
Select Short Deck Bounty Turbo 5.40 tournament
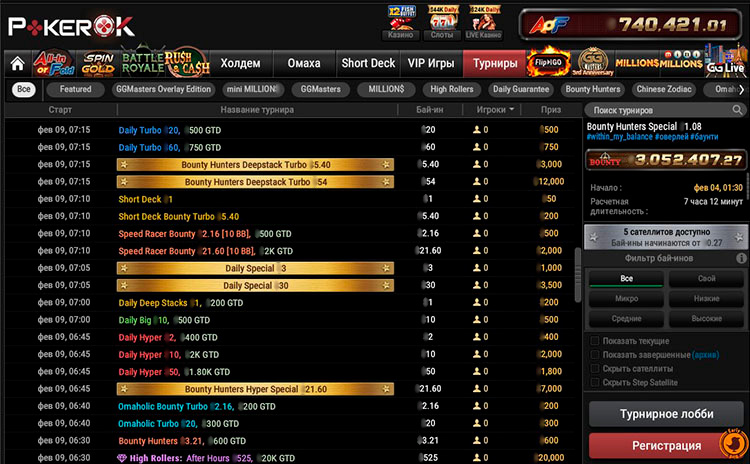pos(178,217)
